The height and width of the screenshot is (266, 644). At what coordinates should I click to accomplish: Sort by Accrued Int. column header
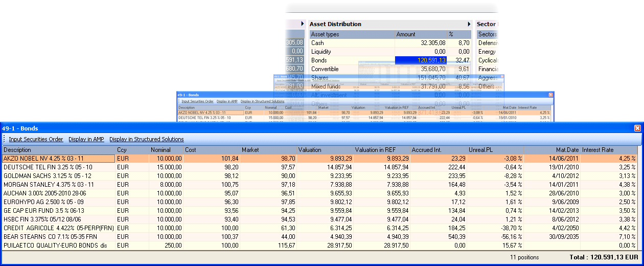coord(439,150)
